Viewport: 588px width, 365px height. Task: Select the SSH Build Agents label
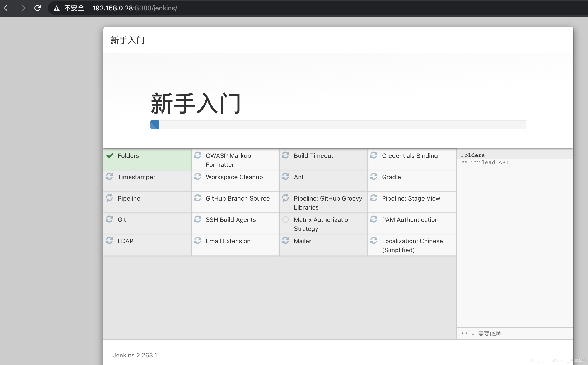click(x=231, y=220)
